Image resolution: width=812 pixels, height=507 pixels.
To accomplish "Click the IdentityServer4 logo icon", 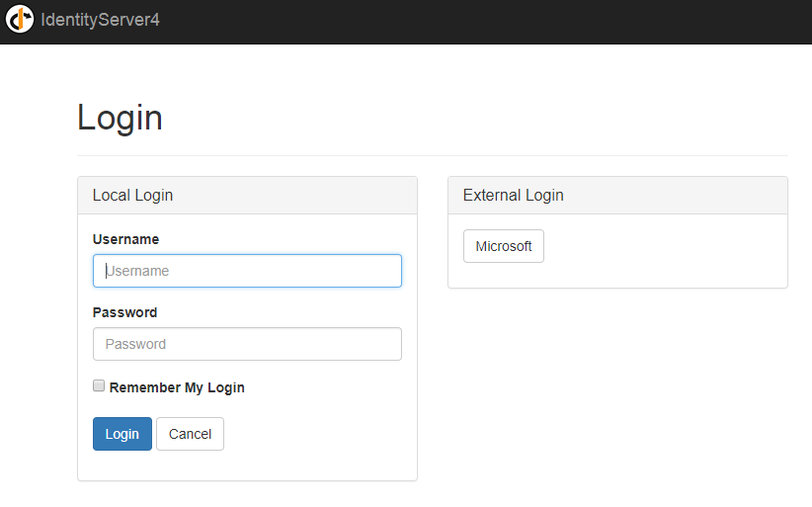I will pyautogui.click(x=20, y=19).
